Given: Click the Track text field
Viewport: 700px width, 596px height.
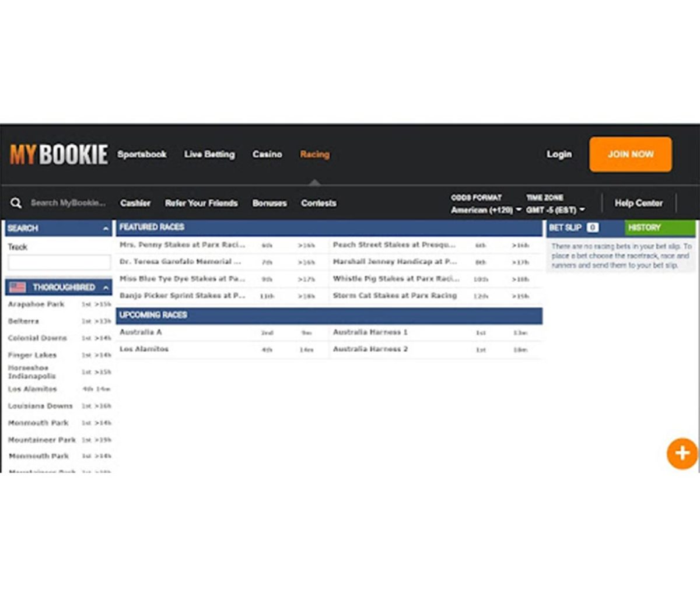Looking at the screenshot, I should (59, 262).
